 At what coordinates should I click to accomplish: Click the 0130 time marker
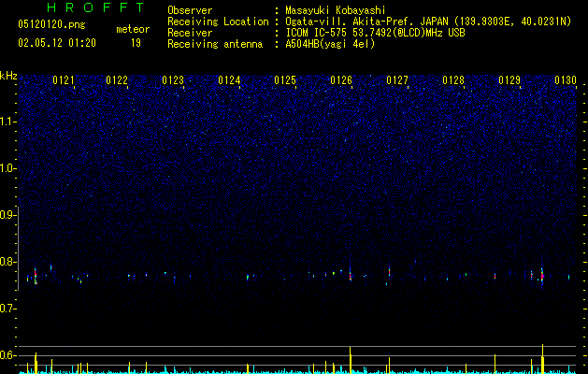[x=566, y=79]
